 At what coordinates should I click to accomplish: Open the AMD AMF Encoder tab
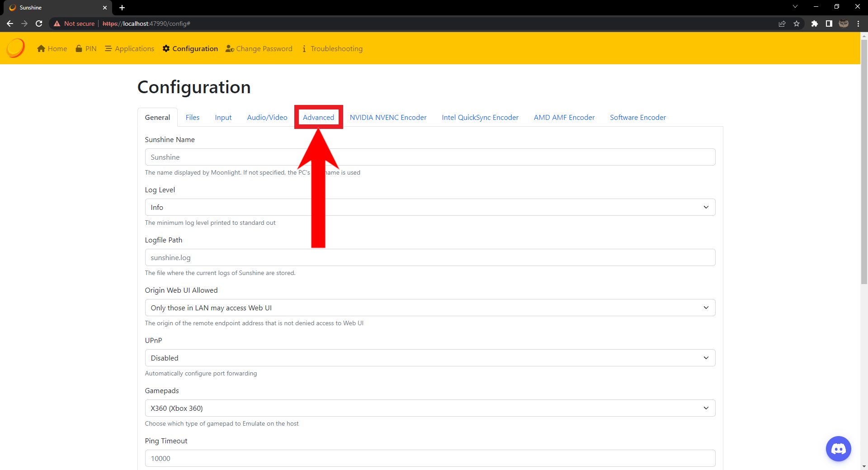(564, 118)
